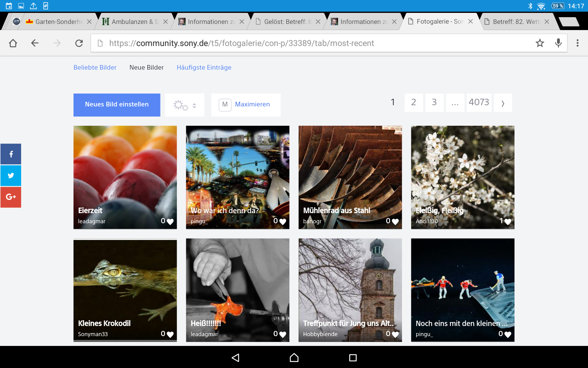The width and height of the screenshot is (588, 368).
Task: Toggle heart on Kleines Krokodil photo
Action: tap(170, 334)
